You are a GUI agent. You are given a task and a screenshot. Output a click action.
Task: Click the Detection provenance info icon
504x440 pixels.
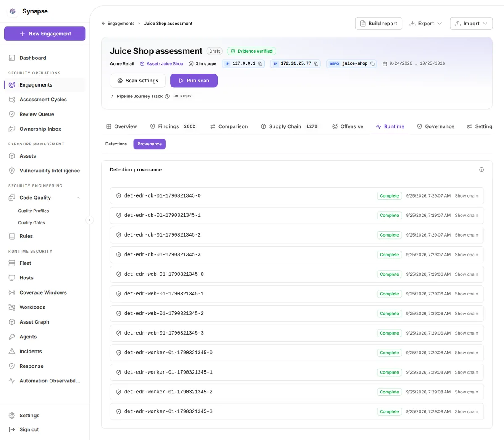click(x=481, y=170)
